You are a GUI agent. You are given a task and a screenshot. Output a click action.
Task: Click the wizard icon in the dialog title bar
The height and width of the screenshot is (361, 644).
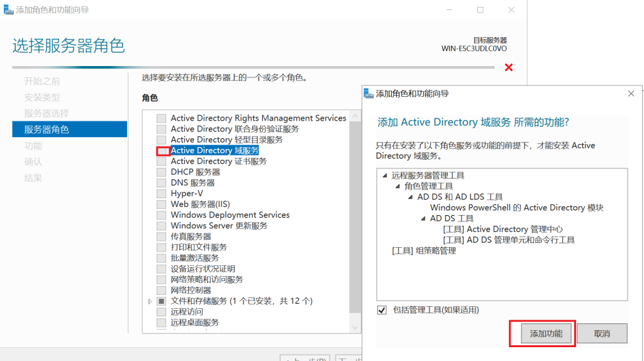pyautogui.click(x=369, y=94)
